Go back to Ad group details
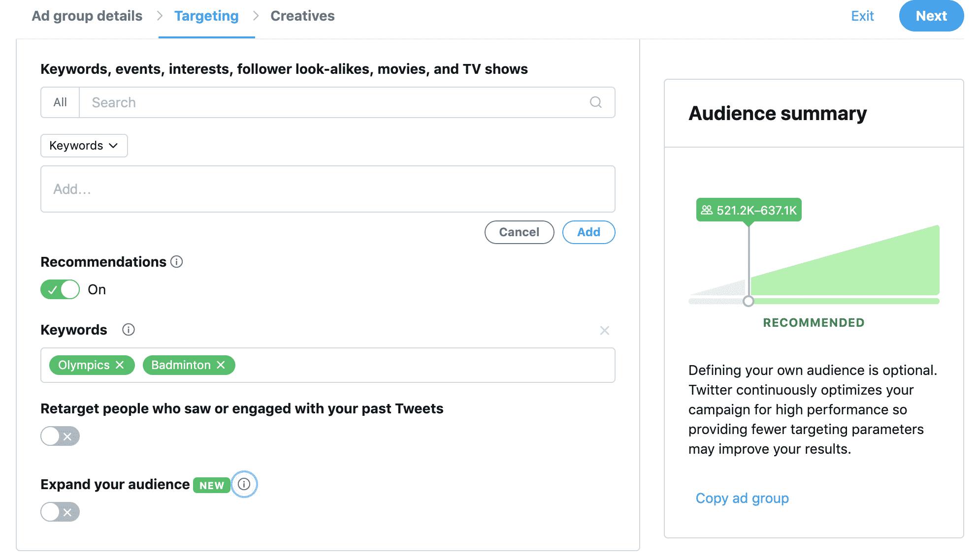Screen dimensions: 977x560 86,15
